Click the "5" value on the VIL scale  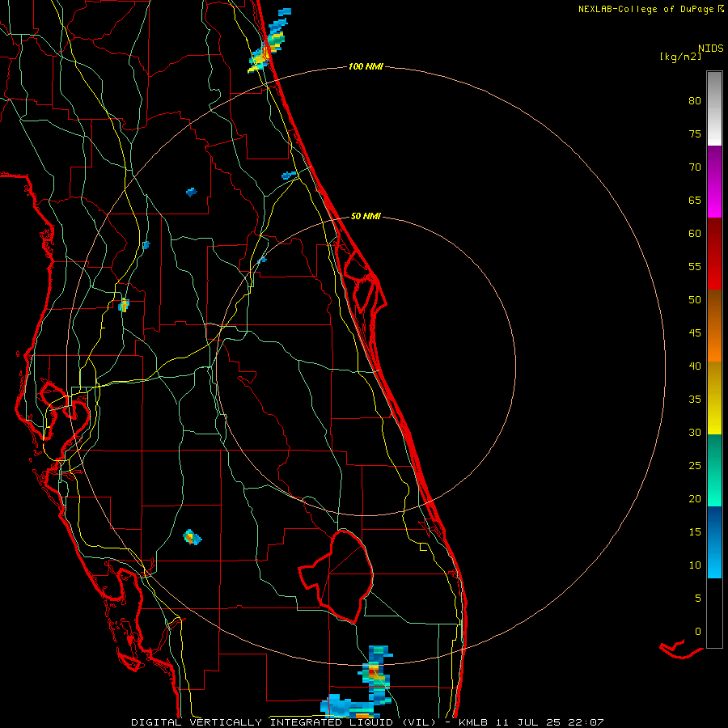click(698, 599)
